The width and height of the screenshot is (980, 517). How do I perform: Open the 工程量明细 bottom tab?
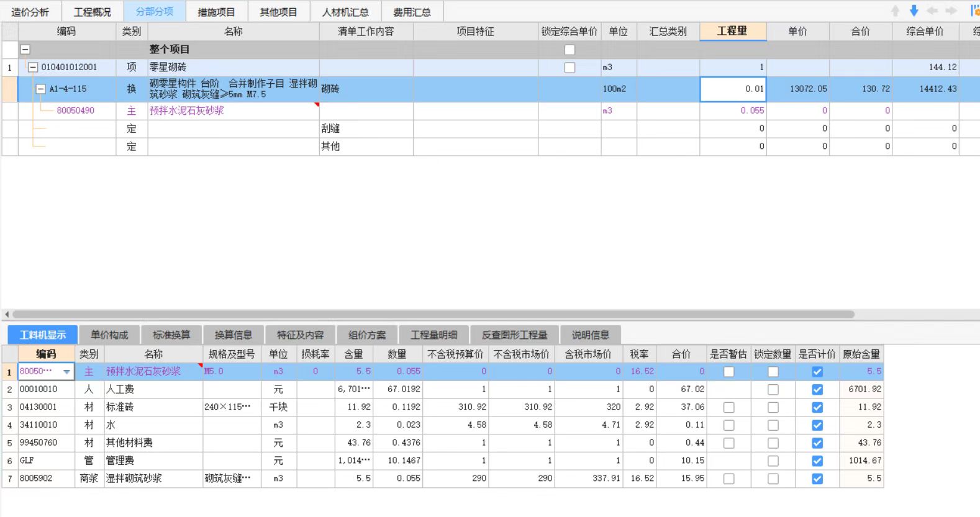click(434, 335)
